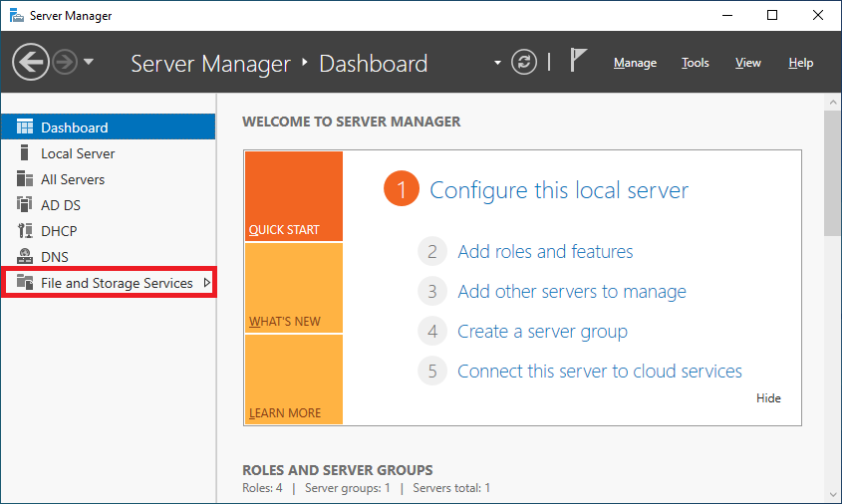Image resolution: width=842 pixels, height=504 pixels.
Task: Click the Forward navigation arrow
Action: pyautogui.click(x=65, y=63)
